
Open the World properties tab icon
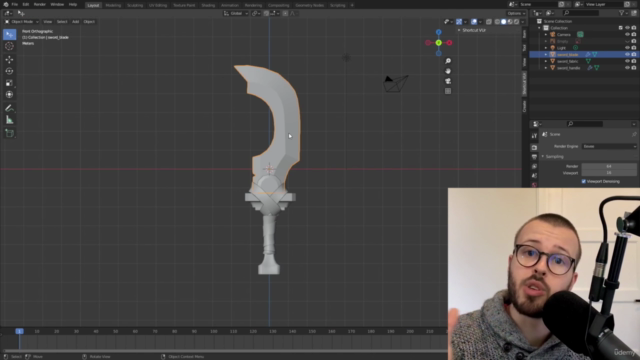(x=534, y=184)
